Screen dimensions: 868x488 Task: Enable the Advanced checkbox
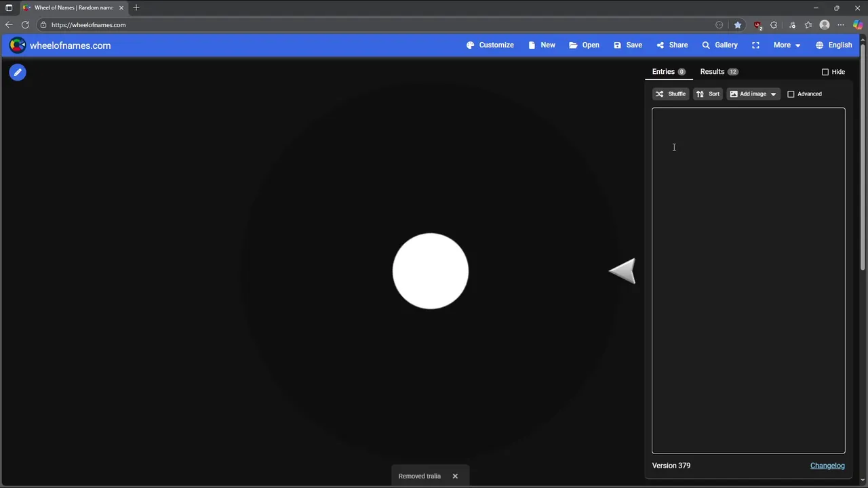coord(791,94)
